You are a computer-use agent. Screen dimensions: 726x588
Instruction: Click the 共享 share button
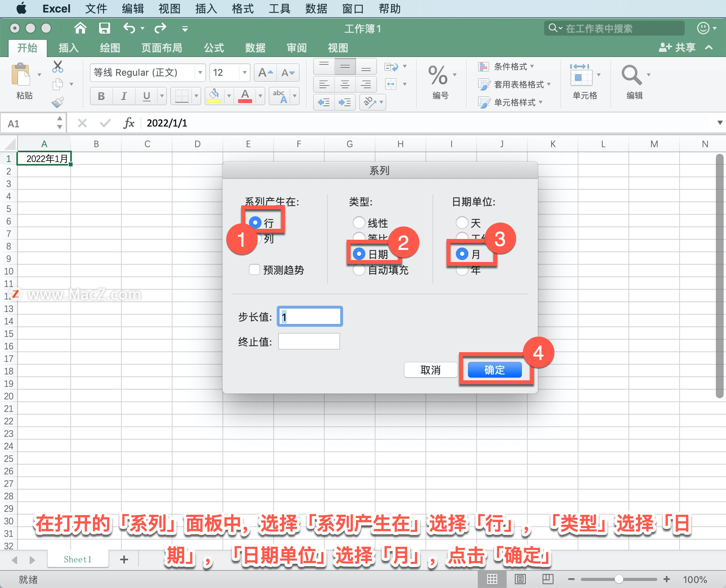point(677,48)
